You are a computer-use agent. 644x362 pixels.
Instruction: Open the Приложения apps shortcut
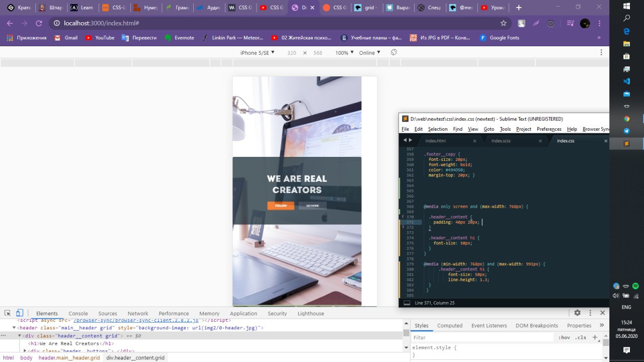[x=26, y=38]
